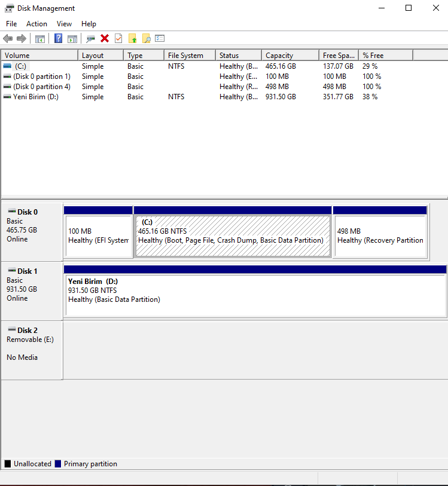Screen dimensions: 448x486
Task: Sort by the Layout column header
Action: pyautogui.click(x=100, y=56)
